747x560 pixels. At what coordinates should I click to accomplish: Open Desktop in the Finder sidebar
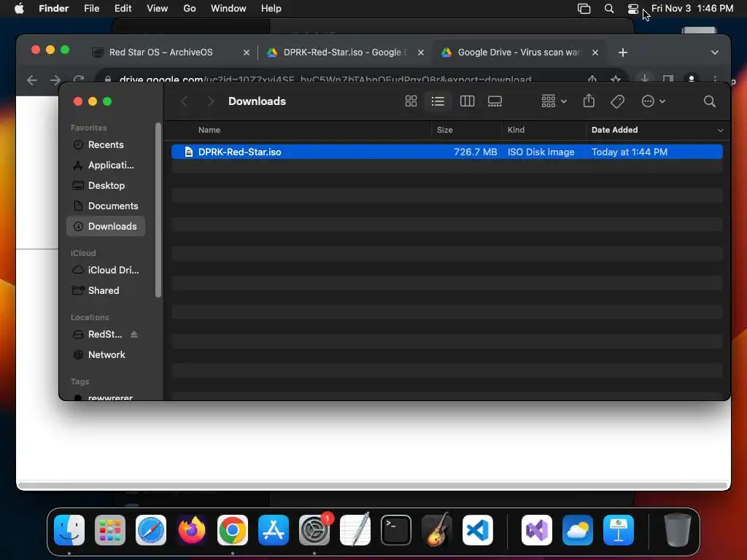tap(106, 186)
